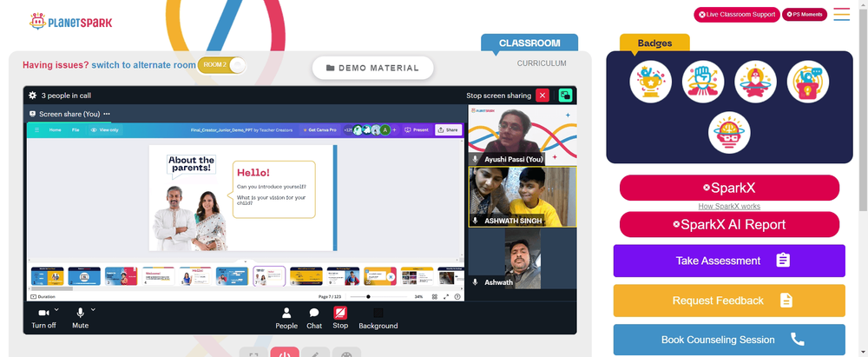The width and height of the screenshot is (868, 357).
Task: Select the brain glasses badge
Action: 729,133
